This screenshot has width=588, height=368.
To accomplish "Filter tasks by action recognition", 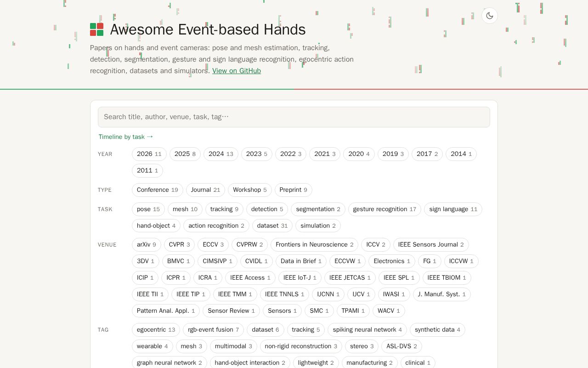I will tap(216, 226).
